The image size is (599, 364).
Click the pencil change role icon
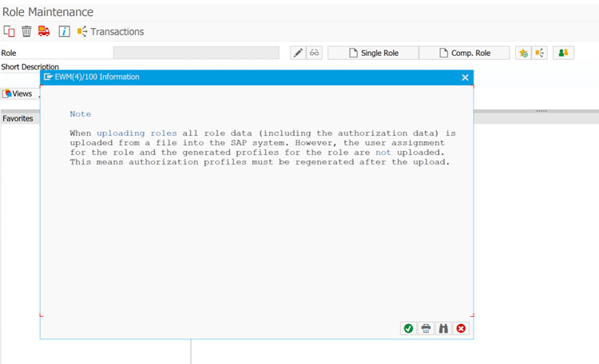click(x=298, y=53)
